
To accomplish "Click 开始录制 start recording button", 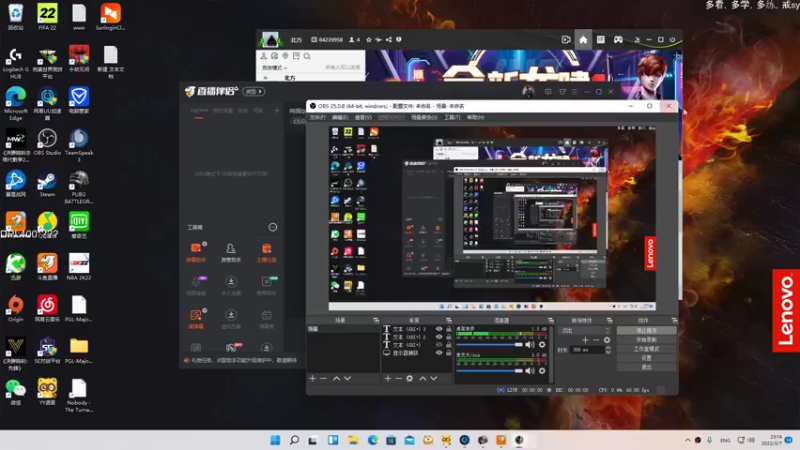I will [x=646, y=340].
